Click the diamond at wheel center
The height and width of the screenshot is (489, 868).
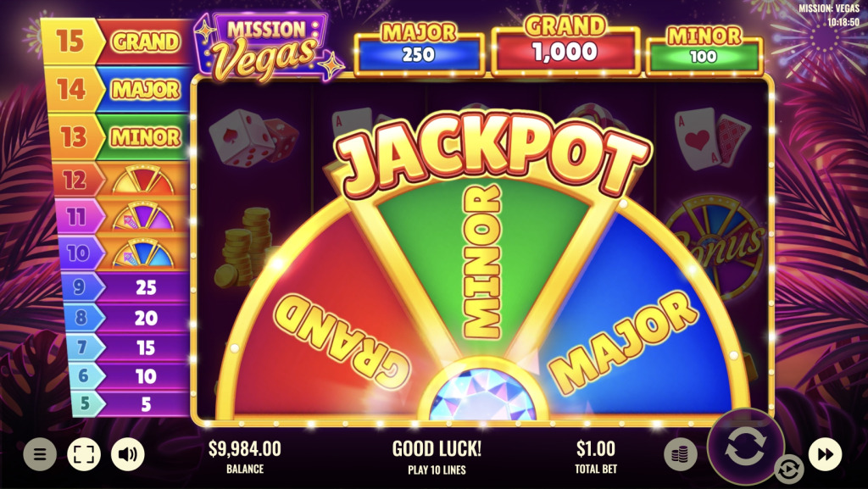pos(482,394)
